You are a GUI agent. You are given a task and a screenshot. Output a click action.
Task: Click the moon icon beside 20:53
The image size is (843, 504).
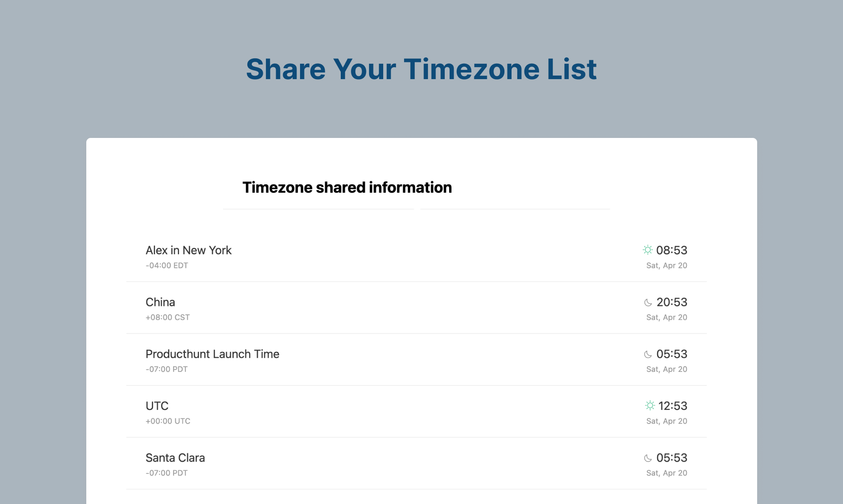(x=648, y=302)
